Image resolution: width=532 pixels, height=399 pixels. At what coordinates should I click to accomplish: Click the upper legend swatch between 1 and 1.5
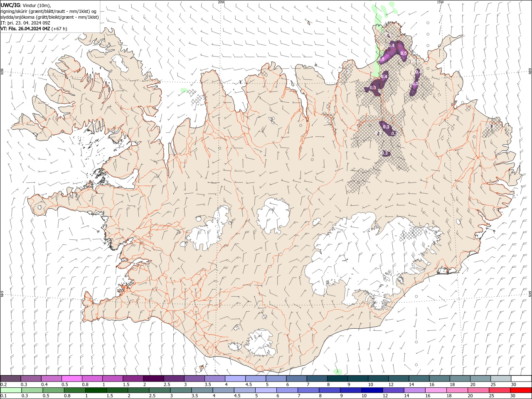(x=113, y=378)
